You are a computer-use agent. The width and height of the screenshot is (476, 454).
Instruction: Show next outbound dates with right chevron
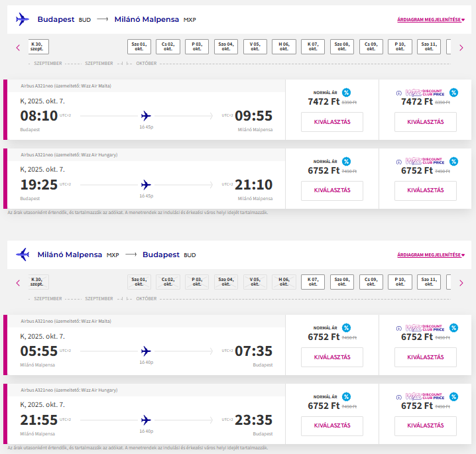click(461, 48)
